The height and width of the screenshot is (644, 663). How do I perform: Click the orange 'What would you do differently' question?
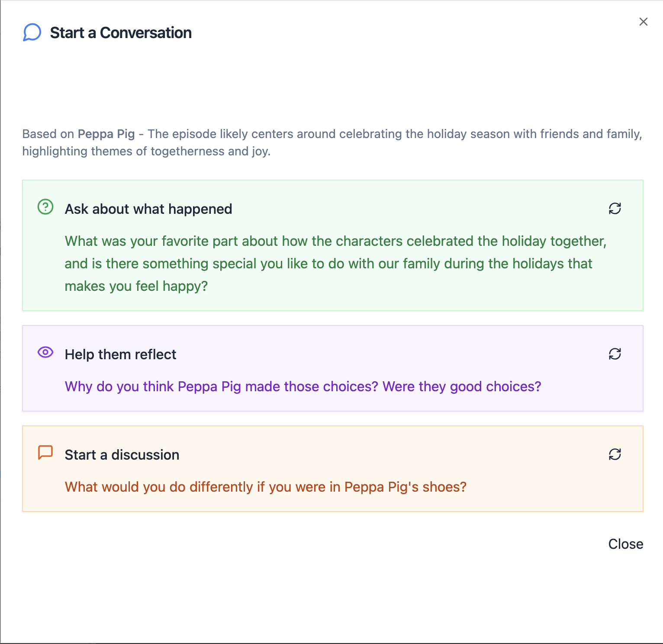(x=266, y=487)
